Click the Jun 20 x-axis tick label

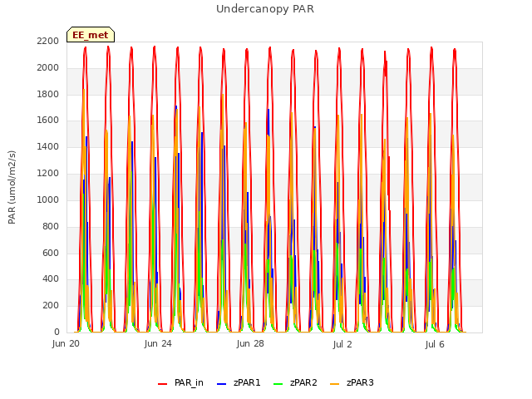[66, 344]
